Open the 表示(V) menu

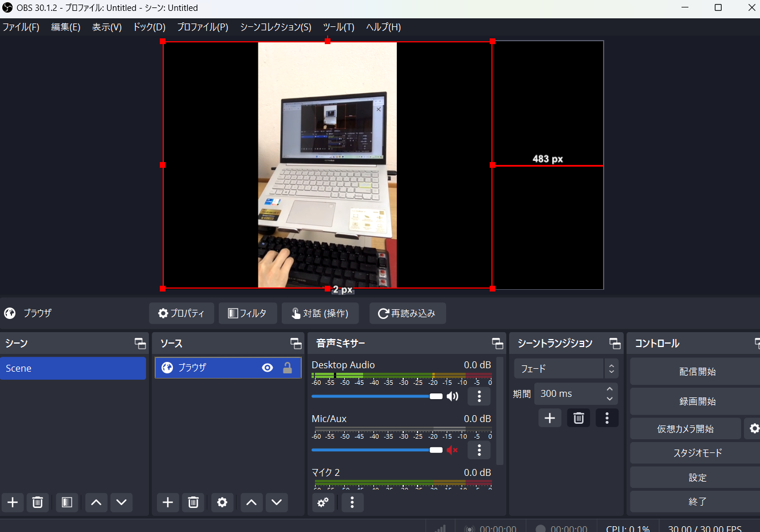click(107, 27)
